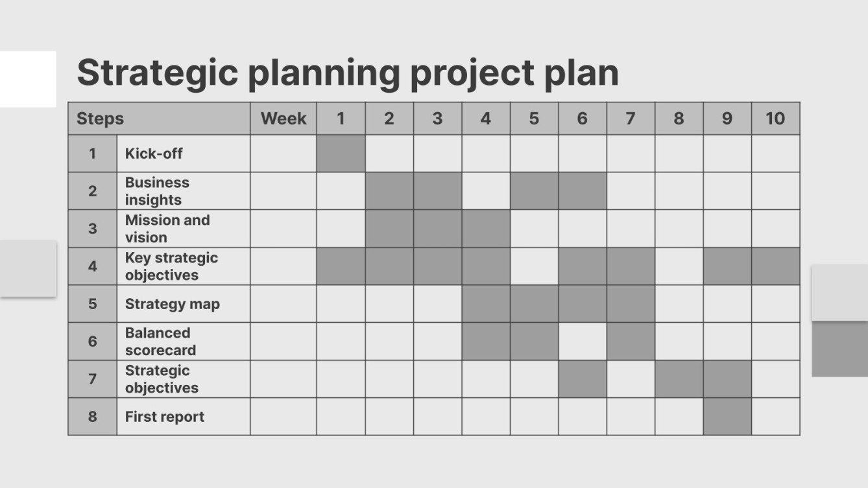The height and width of the screenshot is (488, 868).
Task: Click the white square beside the title
Action: click(x=27, y=79)
